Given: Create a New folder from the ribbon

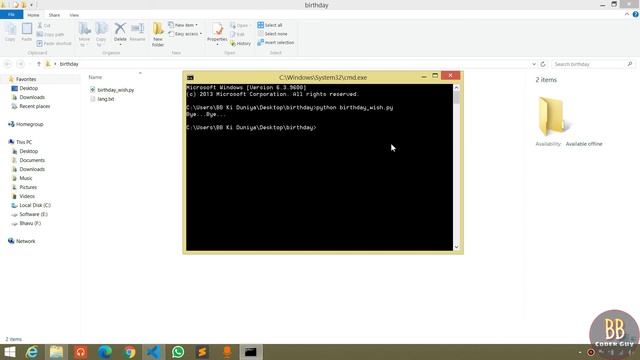Looking at the screenshot, I should click(158, 34).
